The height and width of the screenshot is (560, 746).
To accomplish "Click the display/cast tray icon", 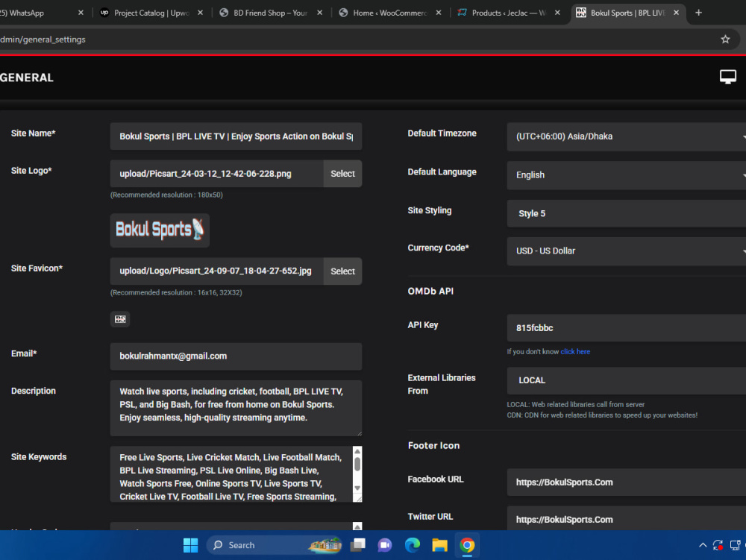I will click(736, 545).
